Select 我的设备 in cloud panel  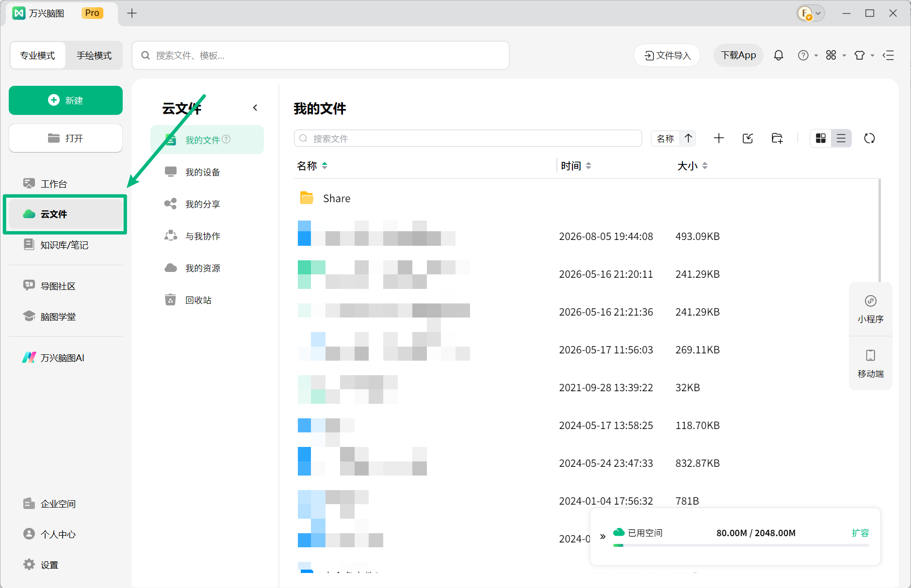207,172
